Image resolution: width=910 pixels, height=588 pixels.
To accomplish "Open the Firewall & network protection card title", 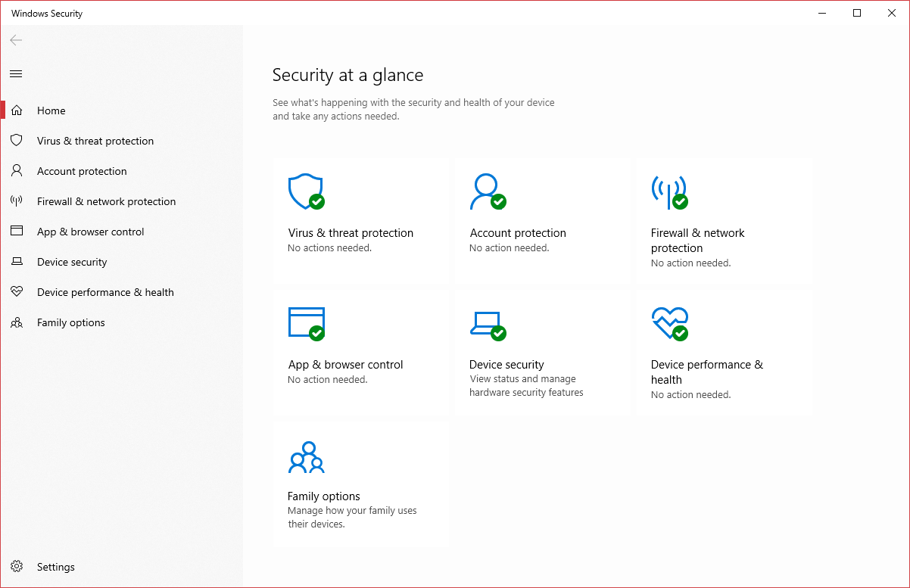I will tap(698, 241).
